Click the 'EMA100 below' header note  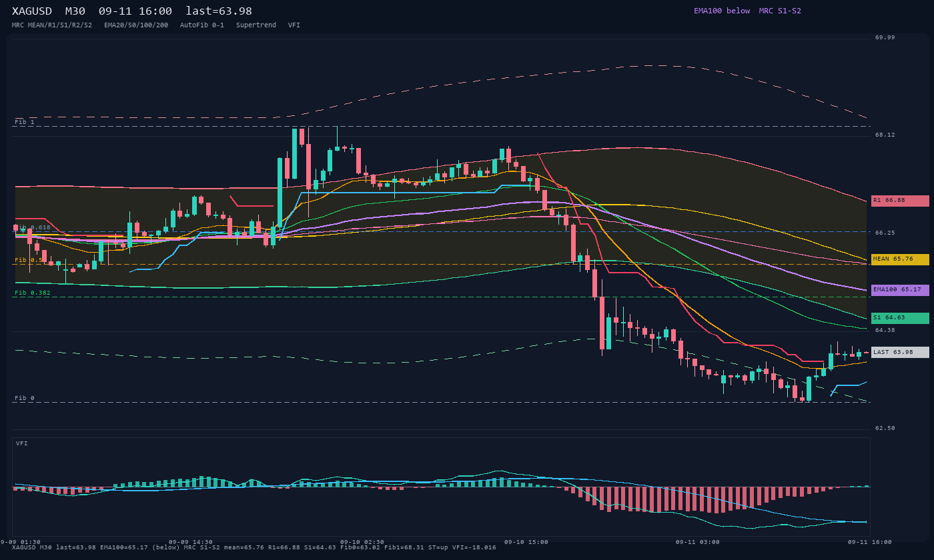pos(722,11)
